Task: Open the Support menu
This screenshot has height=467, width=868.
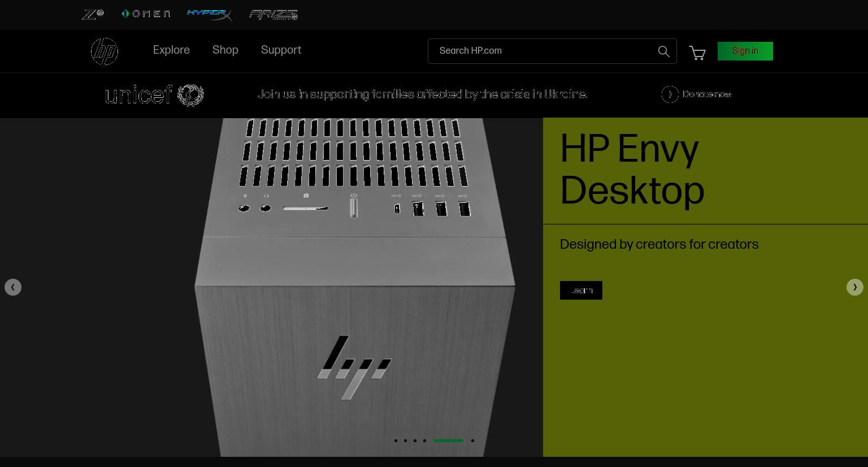Action: (x=281, y=50)
